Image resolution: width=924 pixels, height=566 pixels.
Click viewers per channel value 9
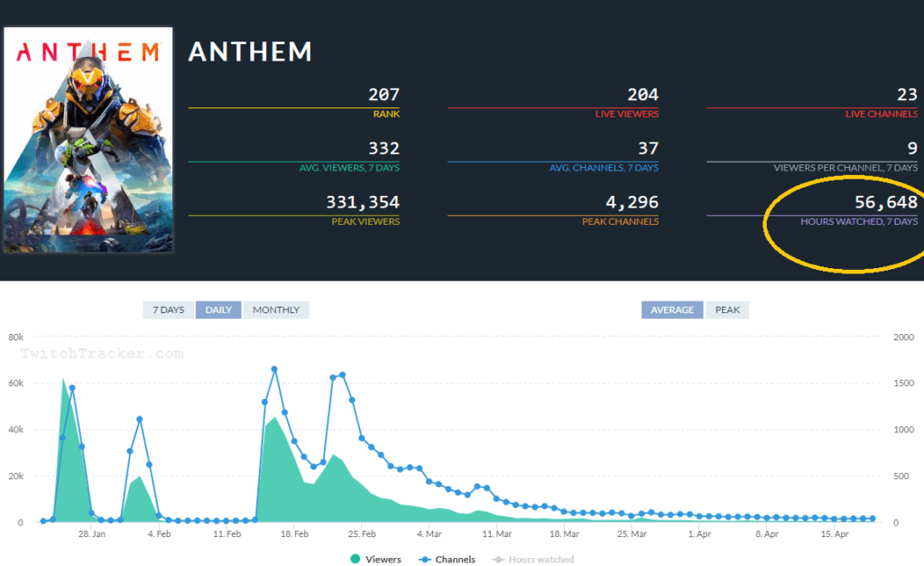(912, 148)
